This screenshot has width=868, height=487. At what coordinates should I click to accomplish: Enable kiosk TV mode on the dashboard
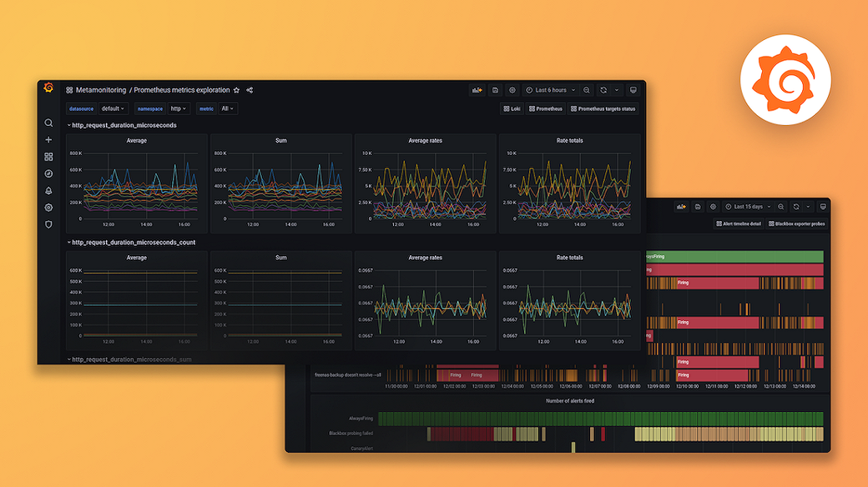click(633, 90)
